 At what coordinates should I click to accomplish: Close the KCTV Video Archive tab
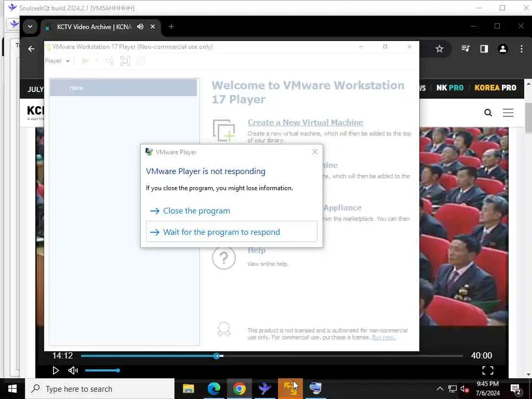pos(153,26)
